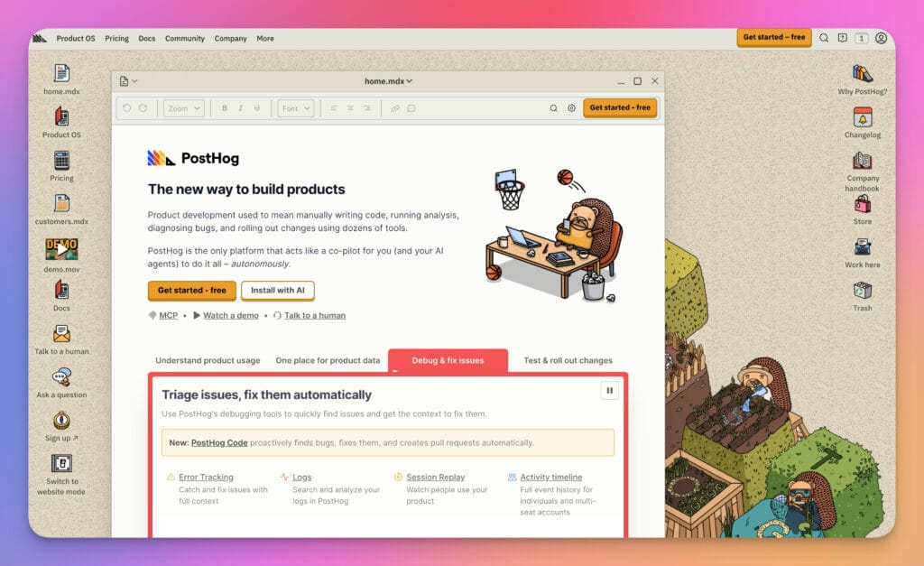Click page Get started - free button
This screenshot has height=566, width=924.
[x=191, y=291]
